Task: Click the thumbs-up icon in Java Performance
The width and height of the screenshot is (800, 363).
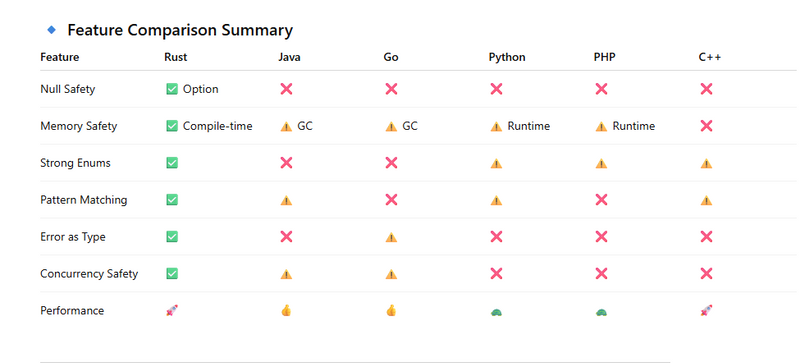Action: point(286,310)
